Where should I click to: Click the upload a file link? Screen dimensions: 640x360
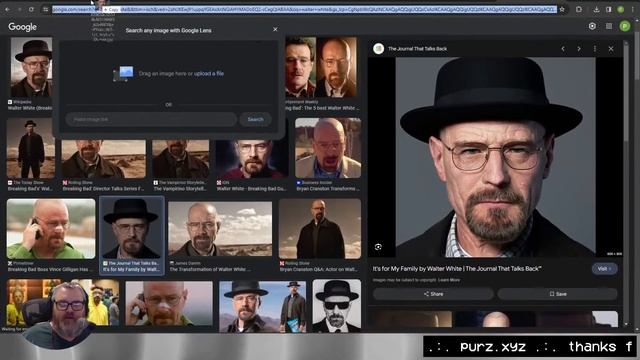(x=209, y=73)
